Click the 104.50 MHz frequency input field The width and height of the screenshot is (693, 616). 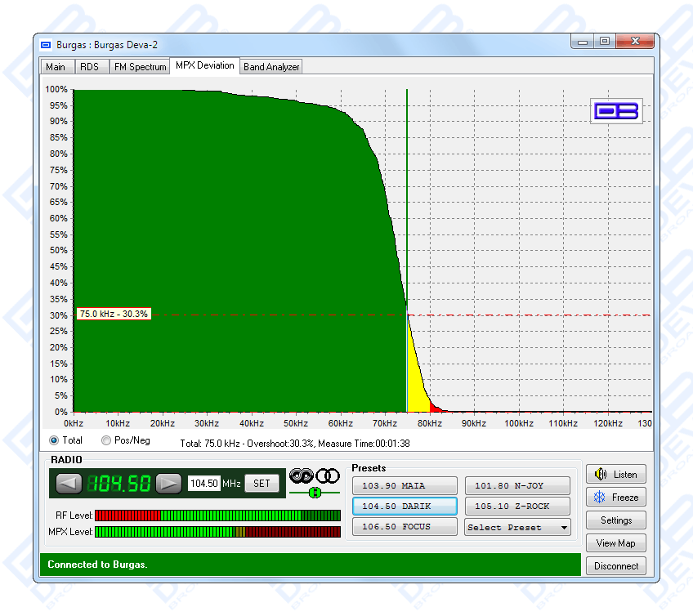click(204, 484)
